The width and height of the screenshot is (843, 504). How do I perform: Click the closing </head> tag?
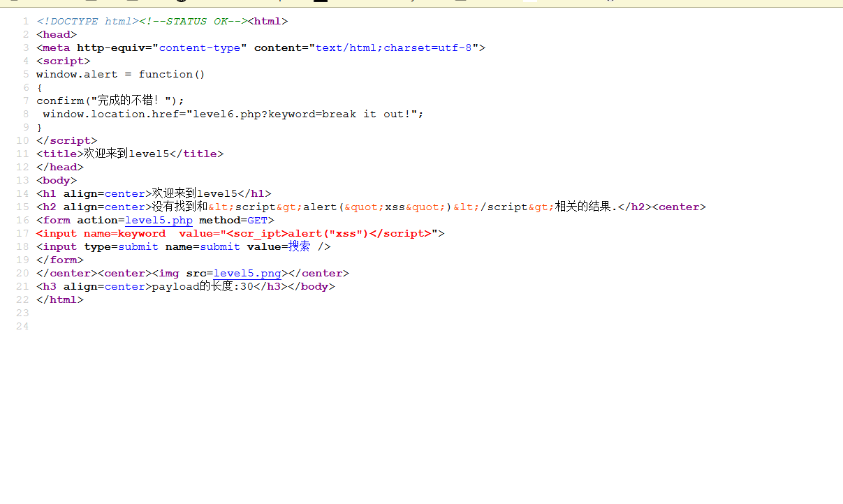point(60,167)
